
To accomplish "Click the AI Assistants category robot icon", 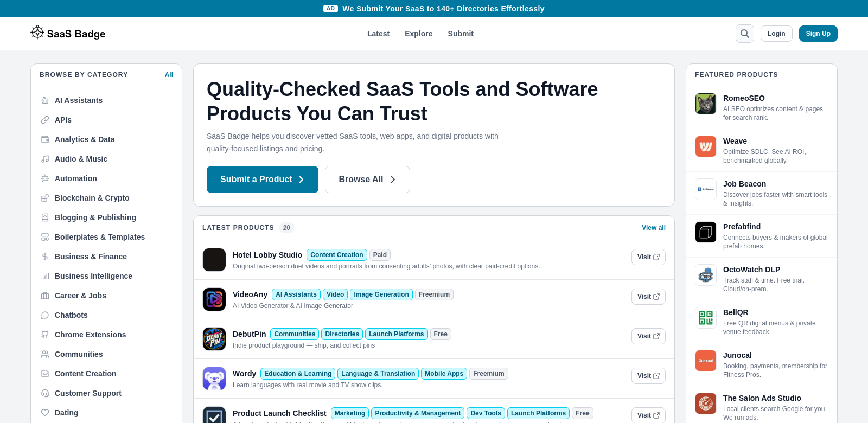I will point(45,100).
